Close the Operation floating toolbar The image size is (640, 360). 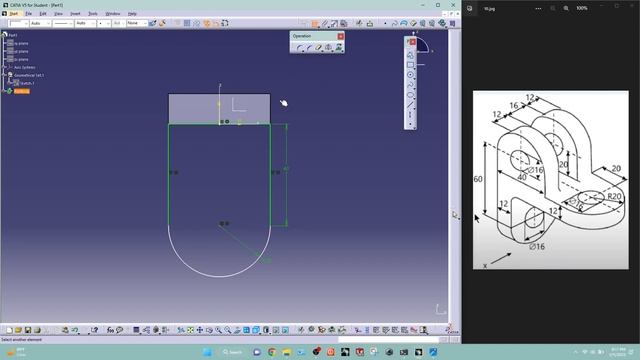(x=340, y=36)
